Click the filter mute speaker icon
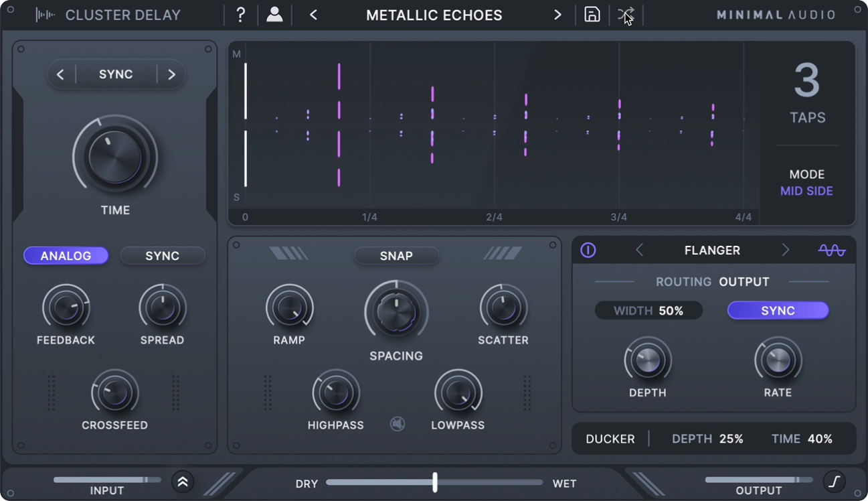The image size is (868, 501). (398, 424)
